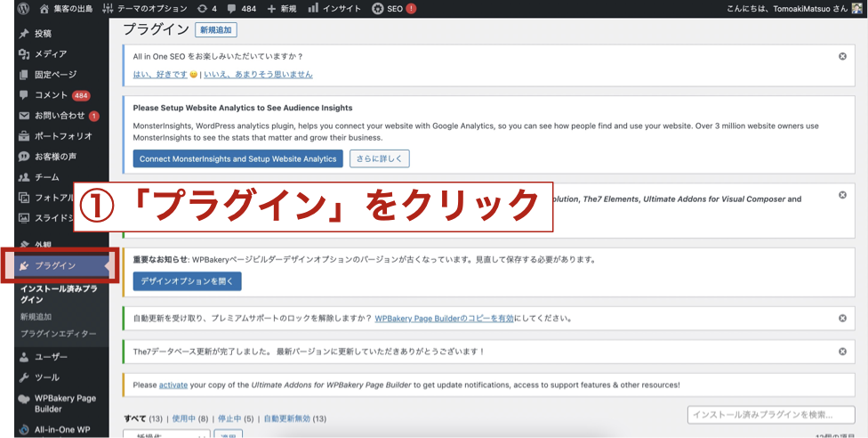This screenshot has height=438, width=868.
Task: Open the slideshow sidebar item
Action: pyautogui.click(x=44, y=218)
